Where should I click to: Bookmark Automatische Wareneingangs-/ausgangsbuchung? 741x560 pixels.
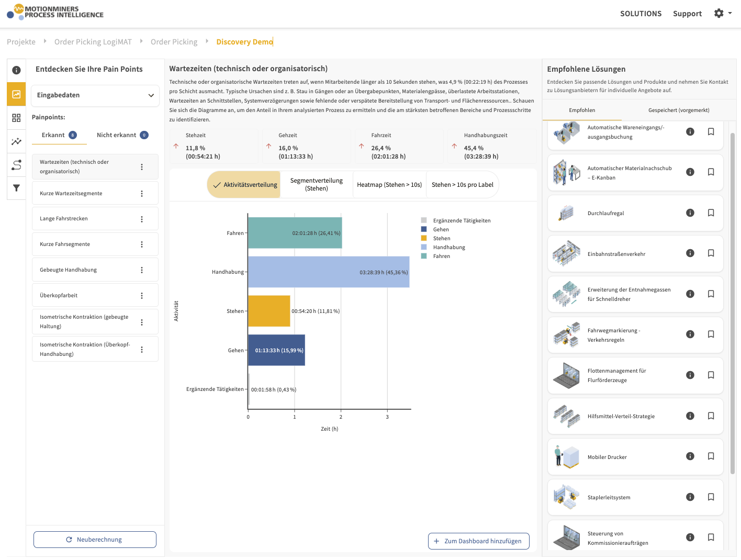(x=711, y=132)
